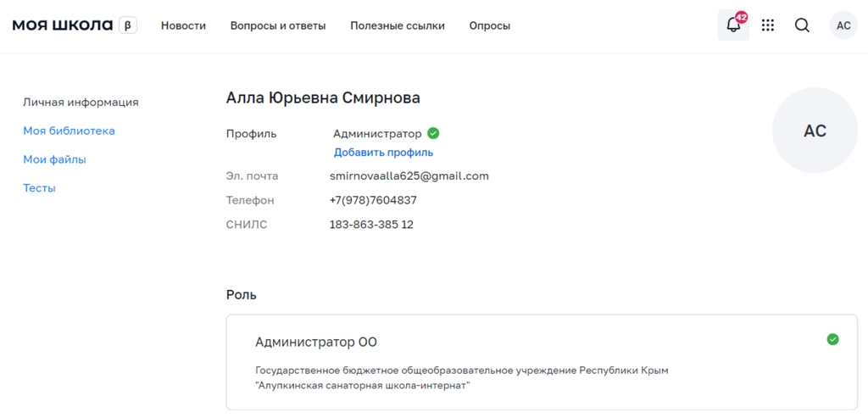Go to Тесты in sidebar

tap(39, 188)
